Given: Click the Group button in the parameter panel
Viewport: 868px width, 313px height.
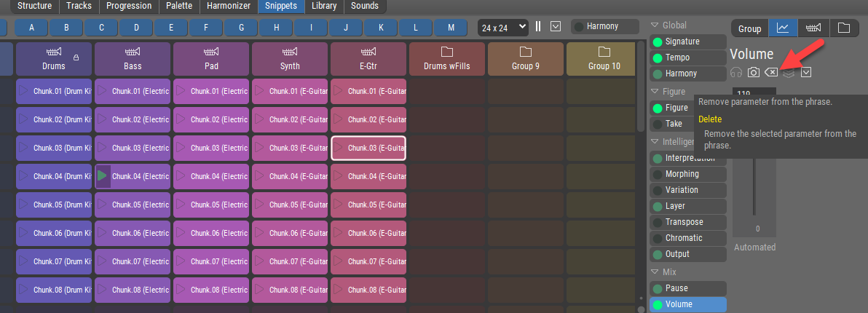Looking at the screenshot, I should pos(749,29).
